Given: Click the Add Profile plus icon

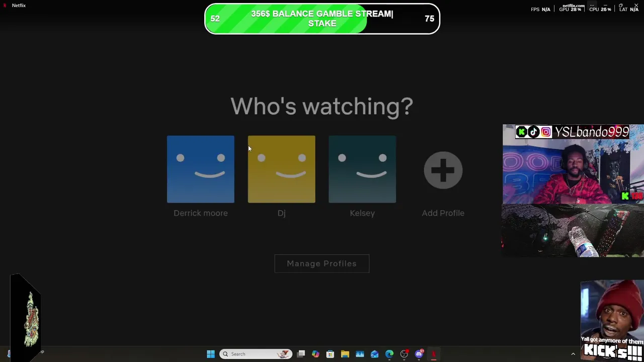Looking at the screenshot, I should click(x=443, y=170).
